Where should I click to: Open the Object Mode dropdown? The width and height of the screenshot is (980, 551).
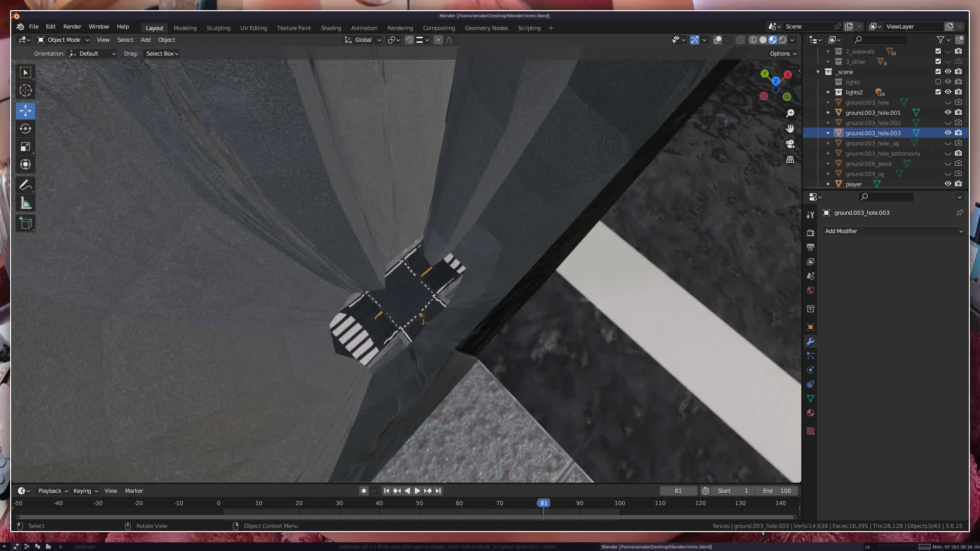(x=63, y=40)
